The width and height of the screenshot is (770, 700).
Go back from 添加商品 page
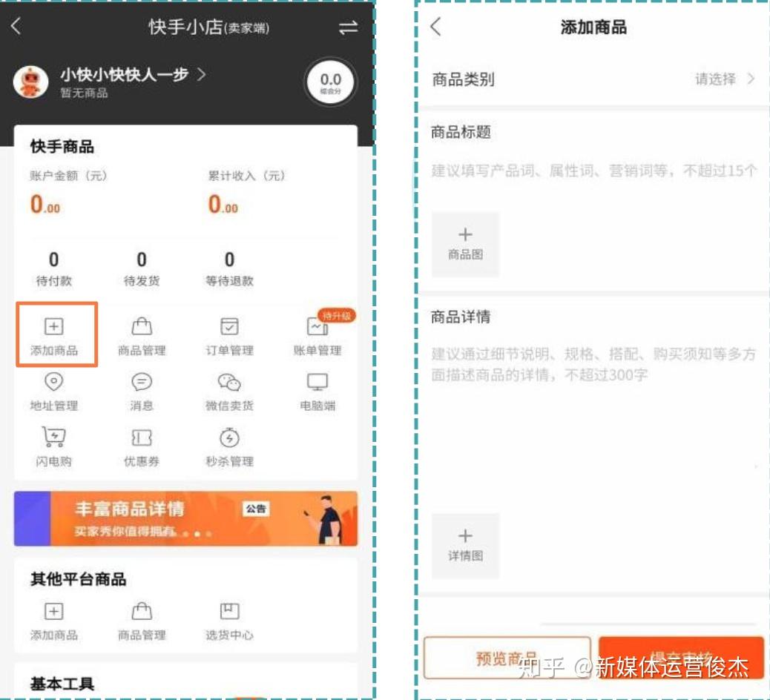point(435,27)
